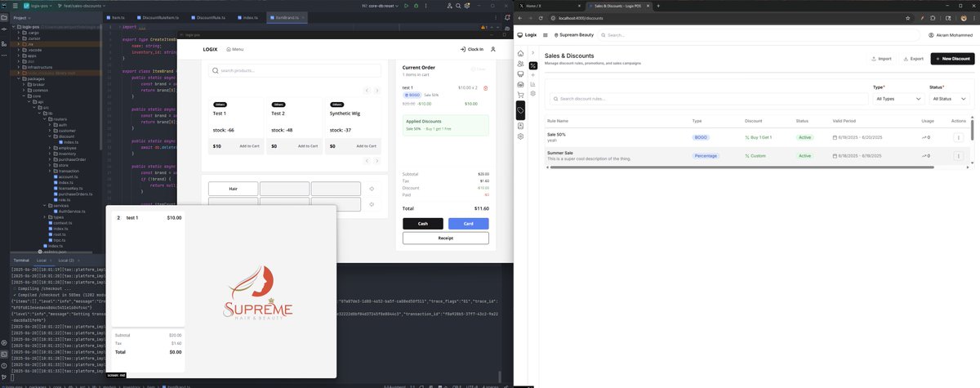
Task: Open the settings gear at bottom of Logix sidebar
Action: pos(520,136)
